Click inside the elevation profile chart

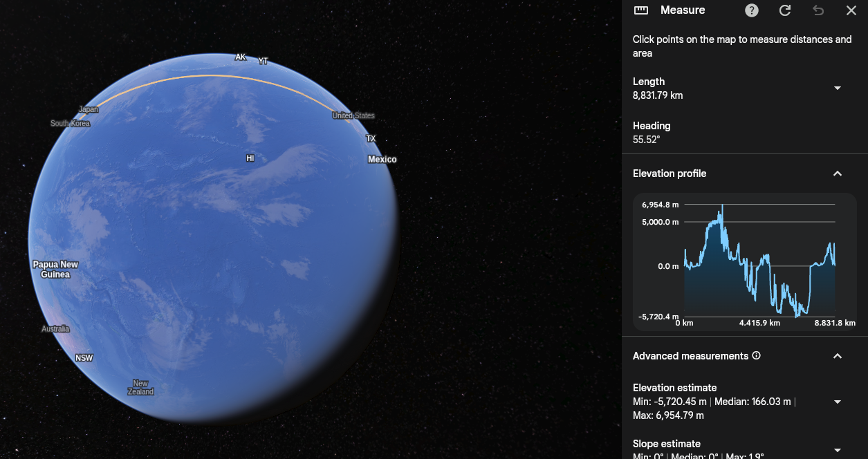coord(759,261)
